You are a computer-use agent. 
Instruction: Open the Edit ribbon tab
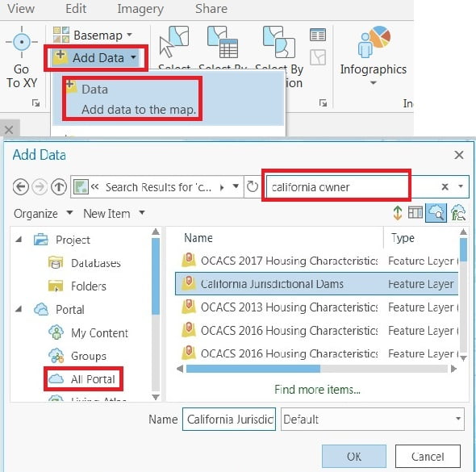[76, 9]
